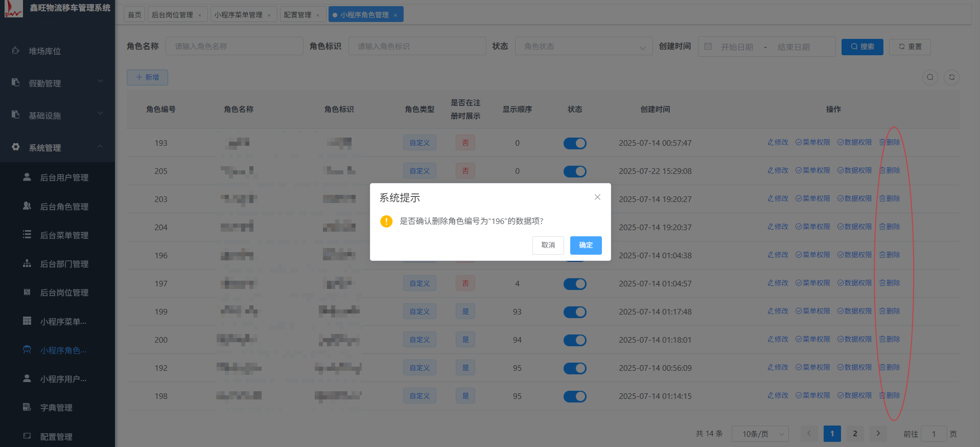Image resolution: width=980 pixels, height=447 pixels.
Task: Click 删除 delete for role 193
Action: point(890,142)
